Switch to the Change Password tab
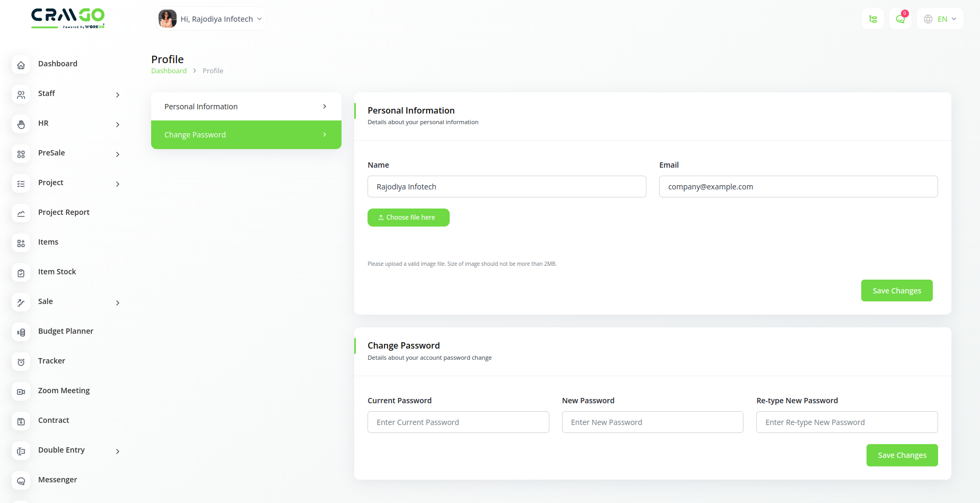The image size is (980, 503). click(246, 135)
